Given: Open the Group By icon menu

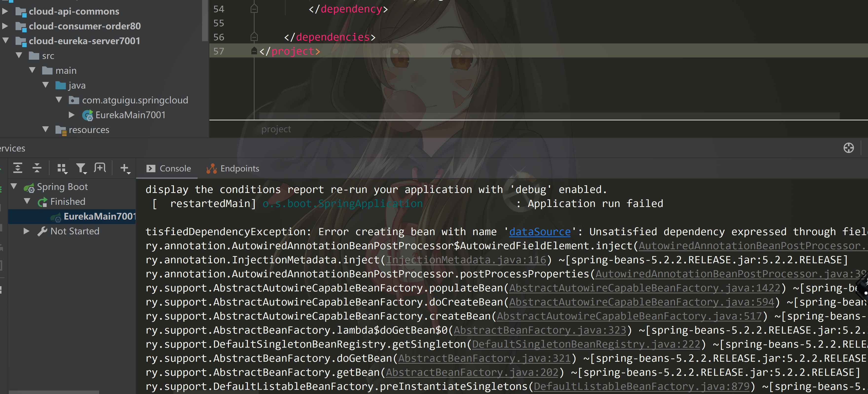Looking at the screenshot, I should (62, 168).
